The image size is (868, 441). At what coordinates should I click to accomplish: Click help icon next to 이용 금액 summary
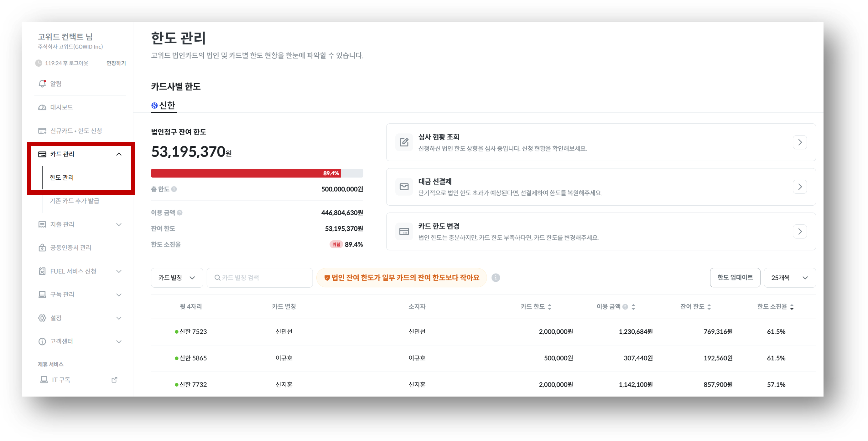179,213
